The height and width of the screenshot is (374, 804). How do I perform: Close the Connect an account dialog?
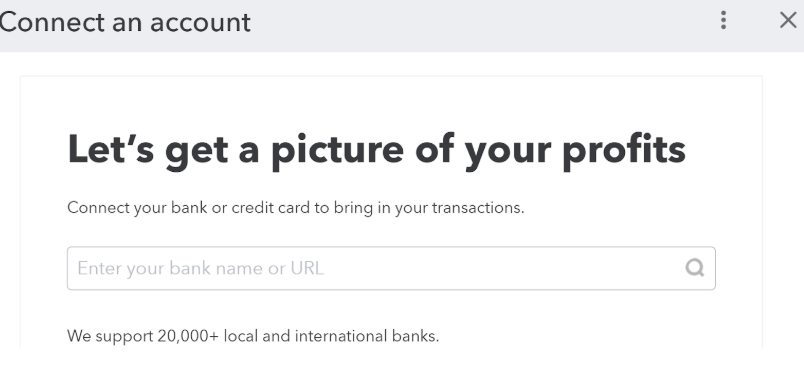click(788, 20)
